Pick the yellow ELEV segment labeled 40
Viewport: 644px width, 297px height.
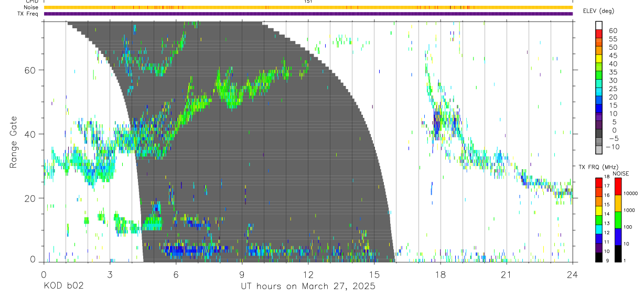(599, 59)
